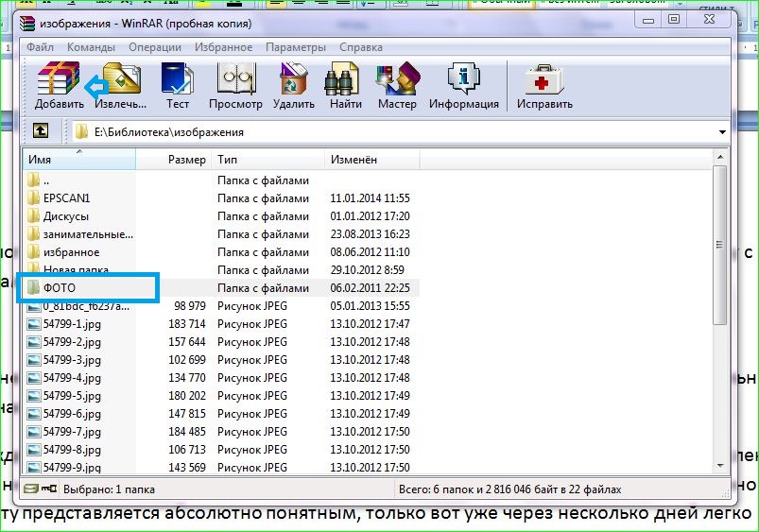Click date 11.01.2014 11:55 cell
The image size is (759, 532).
(x=370, y=198)
